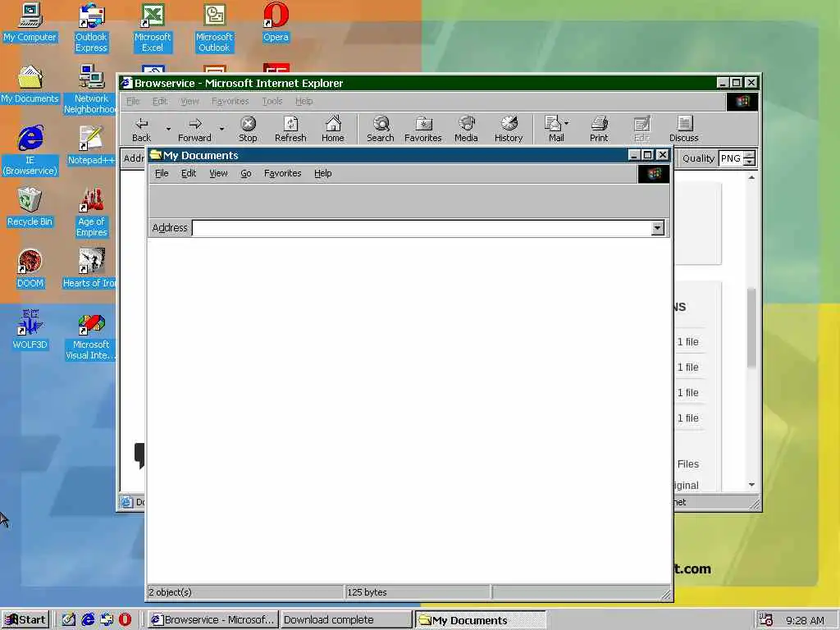Open File menu in My Documents window
This screenshot has height=630, width=840.
[162, 174]
